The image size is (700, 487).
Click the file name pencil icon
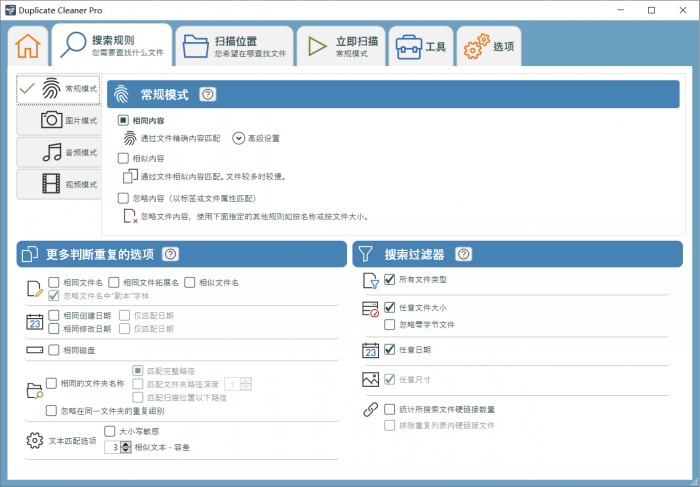tap(35, 289)
